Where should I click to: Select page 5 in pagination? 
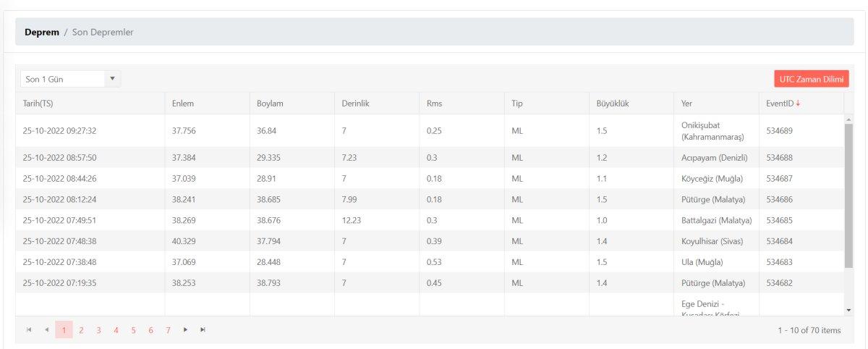(133, 330)
